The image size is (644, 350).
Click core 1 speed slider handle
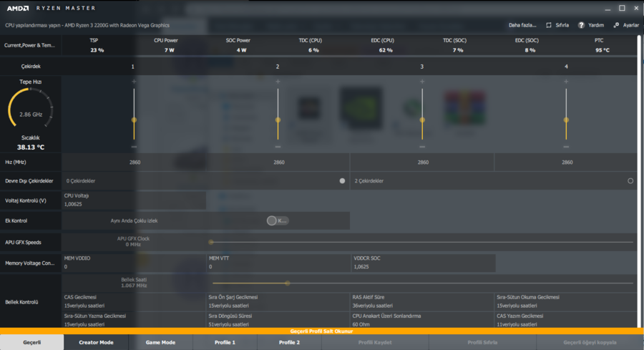tap(134, 120)
